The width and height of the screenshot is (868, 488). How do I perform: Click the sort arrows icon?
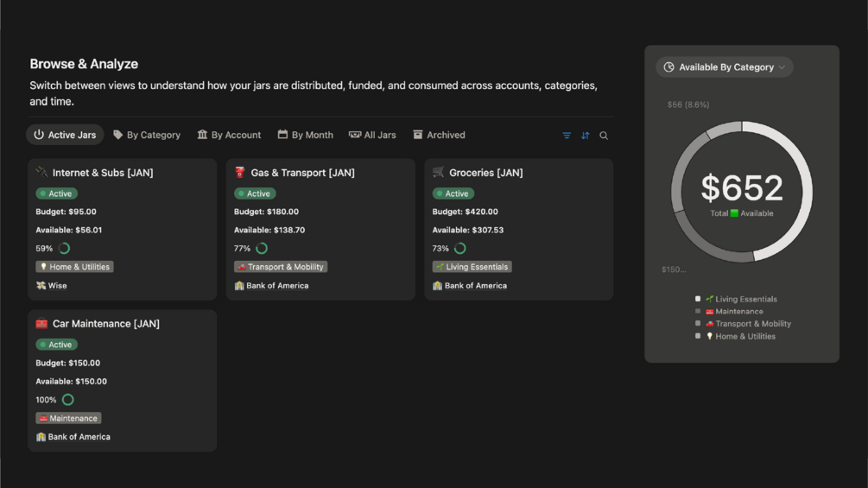point(586,136)
